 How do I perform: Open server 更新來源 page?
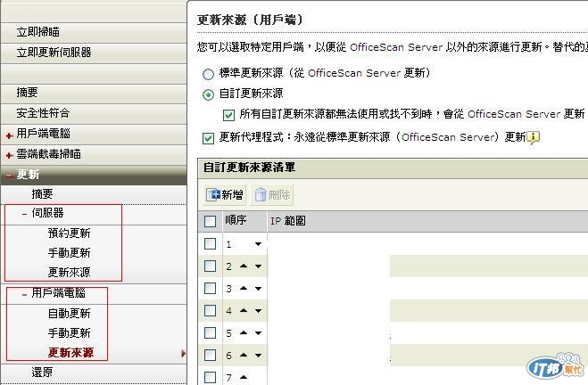click(69, 273)
